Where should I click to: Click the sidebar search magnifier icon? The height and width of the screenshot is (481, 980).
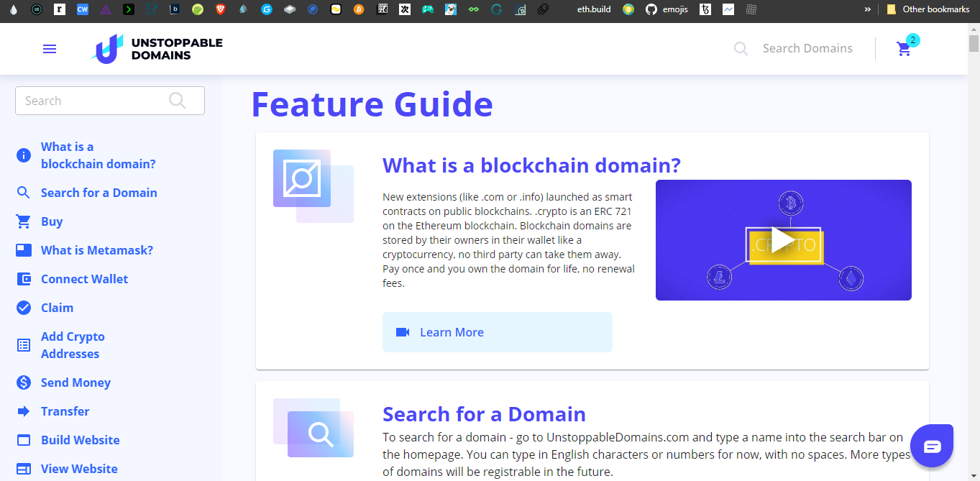(177, 100)
